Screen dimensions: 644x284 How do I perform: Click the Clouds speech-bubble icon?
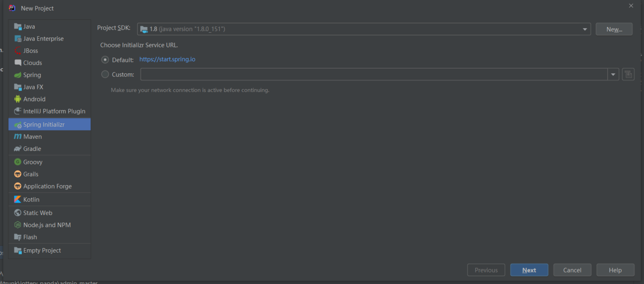pos(18,63)
